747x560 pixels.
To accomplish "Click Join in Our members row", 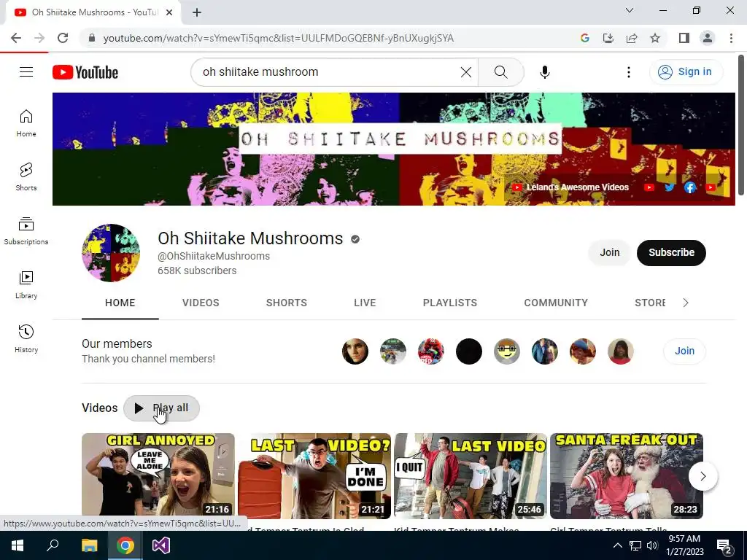I will 684,351.
